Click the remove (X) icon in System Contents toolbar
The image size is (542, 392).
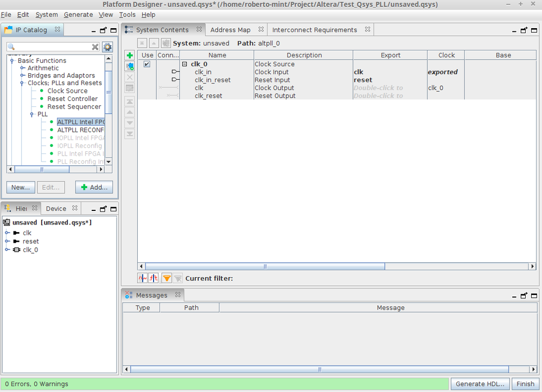click(x=130, y=77)
